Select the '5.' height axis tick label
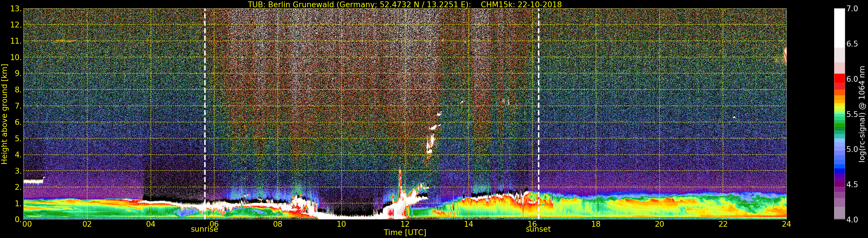The height and width of the screenshot is (238, 868). click(18, 138)
